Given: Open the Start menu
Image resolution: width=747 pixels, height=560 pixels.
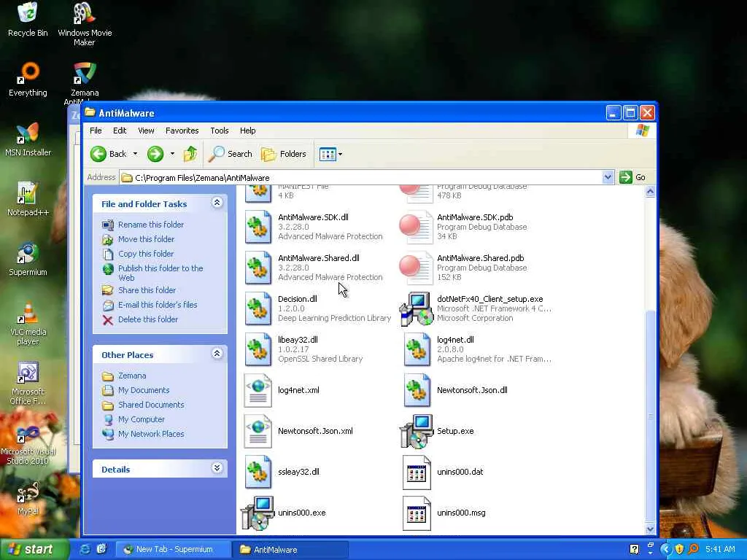Looking at the screenshot, I should (34, 549).
